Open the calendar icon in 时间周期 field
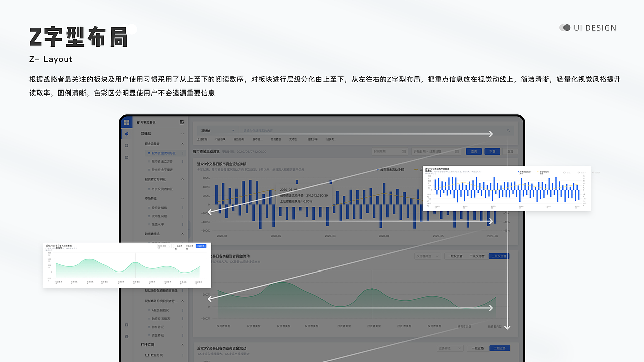This screenshot has height=362, width=644. click(404, 151)
